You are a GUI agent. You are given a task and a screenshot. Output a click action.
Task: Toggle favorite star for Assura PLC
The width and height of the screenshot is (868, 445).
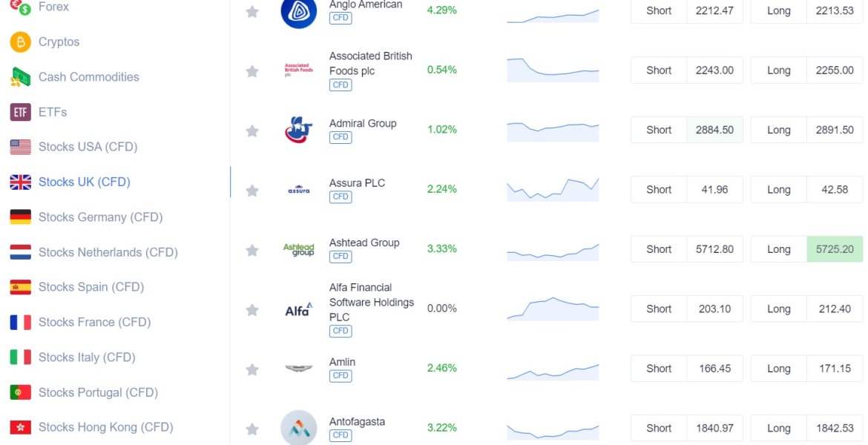point(252,191)
